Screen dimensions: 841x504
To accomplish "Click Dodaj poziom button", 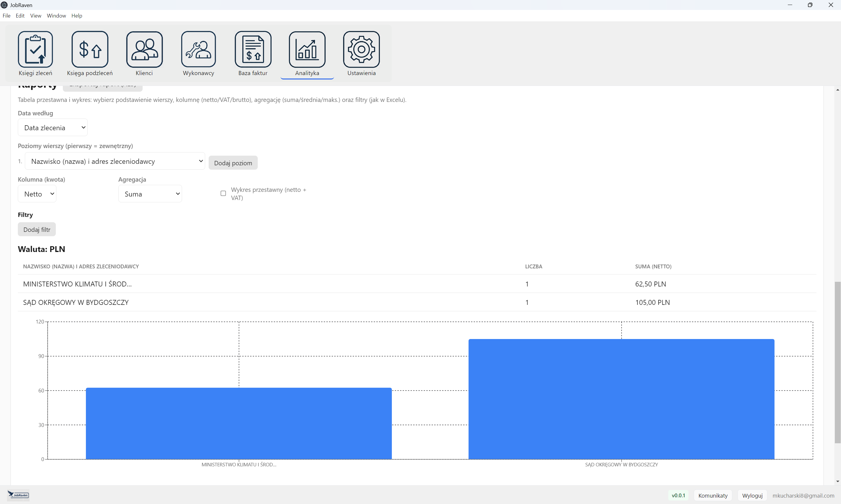I will click(233, 163).
